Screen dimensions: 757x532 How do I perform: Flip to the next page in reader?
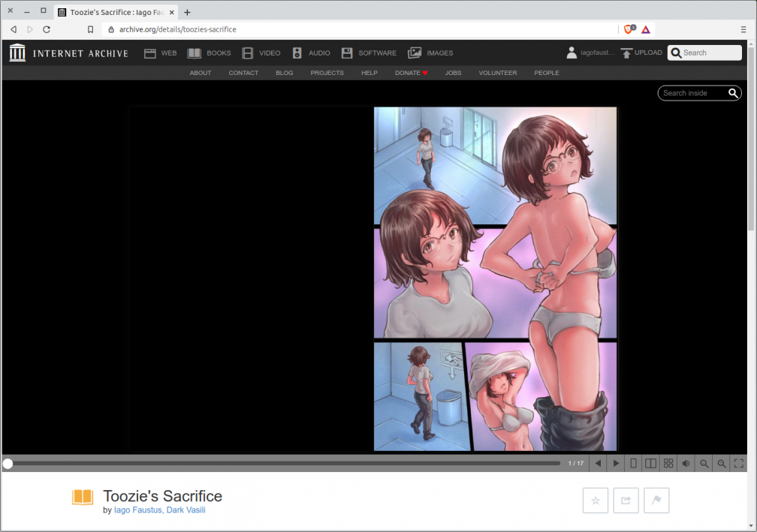(x=616, y=464)
